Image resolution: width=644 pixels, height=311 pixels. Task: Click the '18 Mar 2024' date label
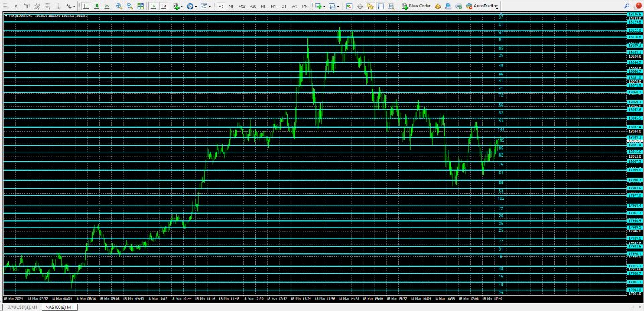click(13, 298)
